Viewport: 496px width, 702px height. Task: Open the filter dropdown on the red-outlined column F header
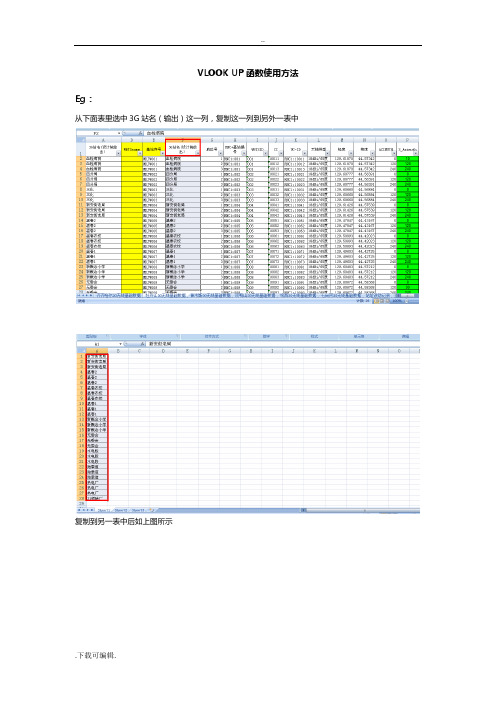click(x=197, y=153)
